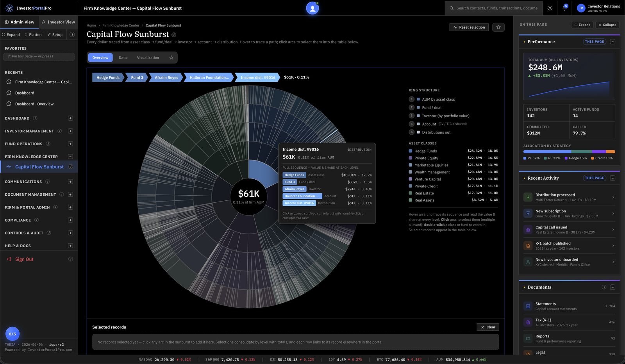Collapse the Documents panel

[x=612, y=287]
